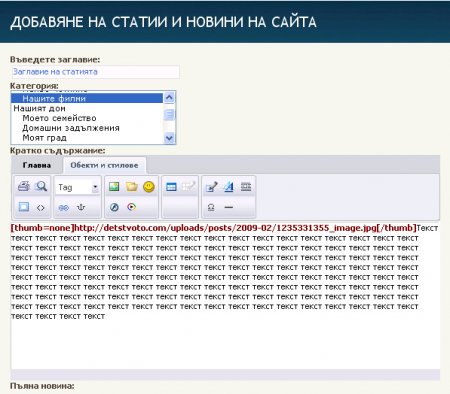
Task: Click the Print icon in editor toolbar
Action: [x=24, y=186]
